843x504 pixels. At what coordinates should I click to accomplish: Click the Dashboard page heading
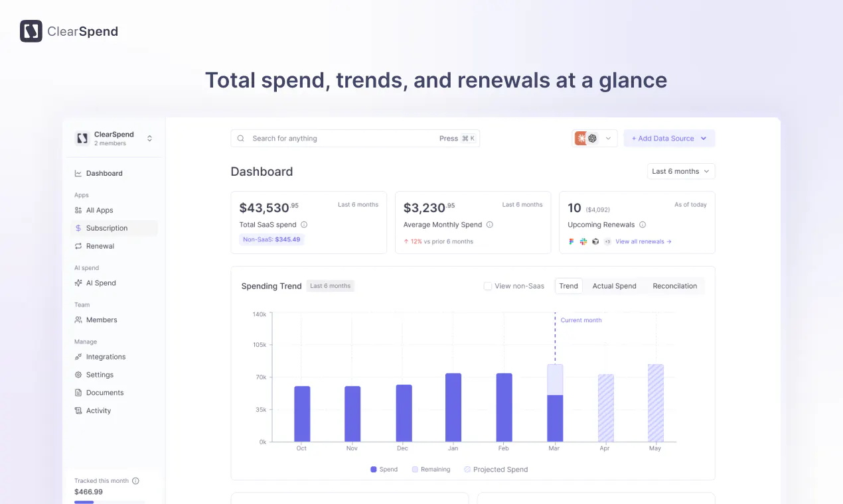point(262,171)
